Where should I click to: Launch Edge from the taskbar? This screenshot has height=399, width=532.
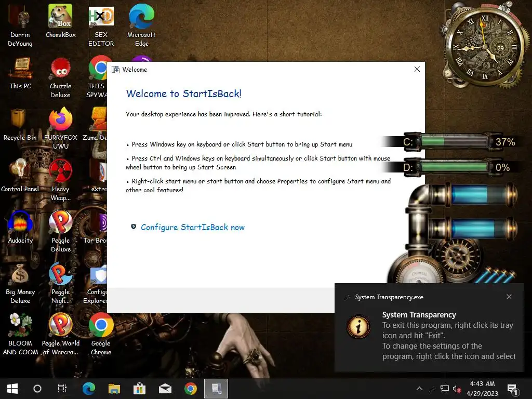(88, 389)
